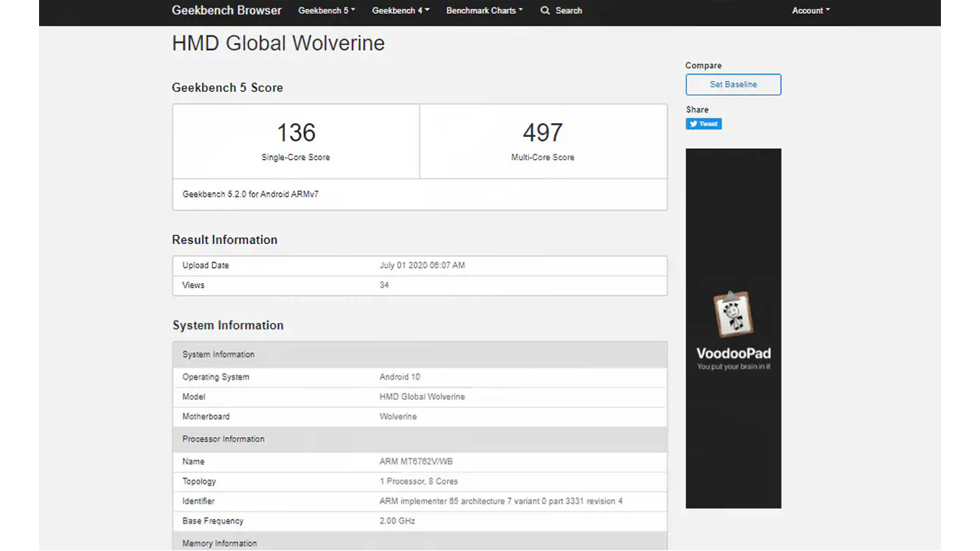The image size is (980, 551).
Task: Click the Geekbench 5 Score heading
Action: tap(227, 88)
